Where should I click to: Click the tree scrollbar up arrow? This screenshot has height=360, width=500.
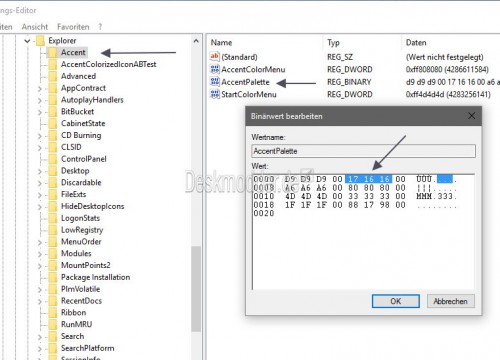tap(196, 41)
